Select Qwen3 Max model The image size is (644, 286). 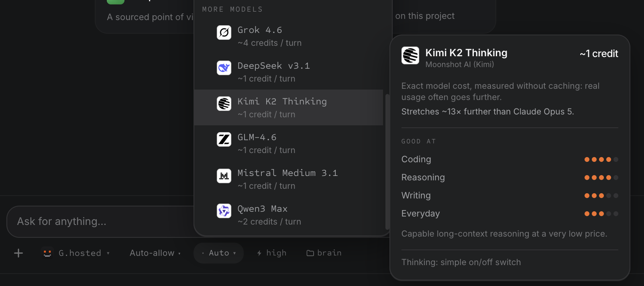tap(288, 215)
